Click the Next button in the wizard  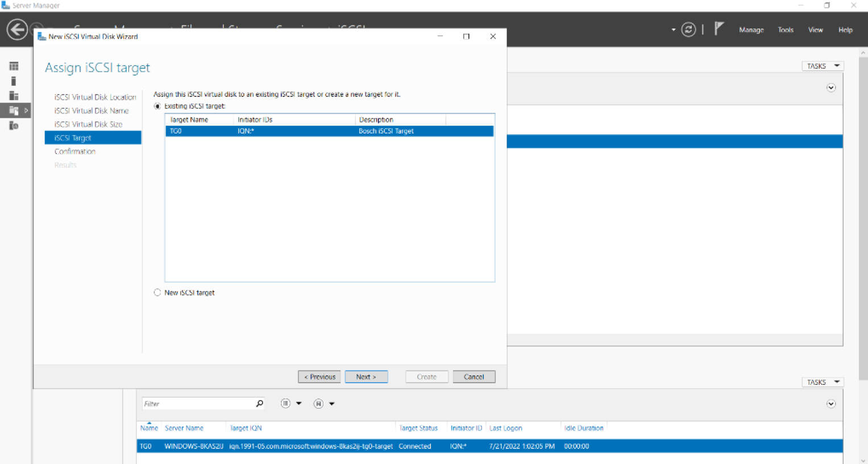click(x=366, y=377)
